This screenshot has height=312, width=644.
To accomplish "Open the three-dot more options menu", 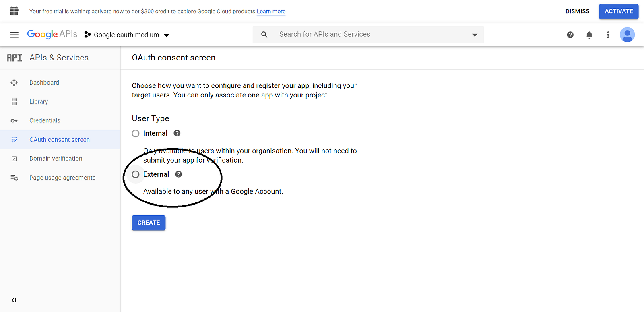I will tap(608, 35).
